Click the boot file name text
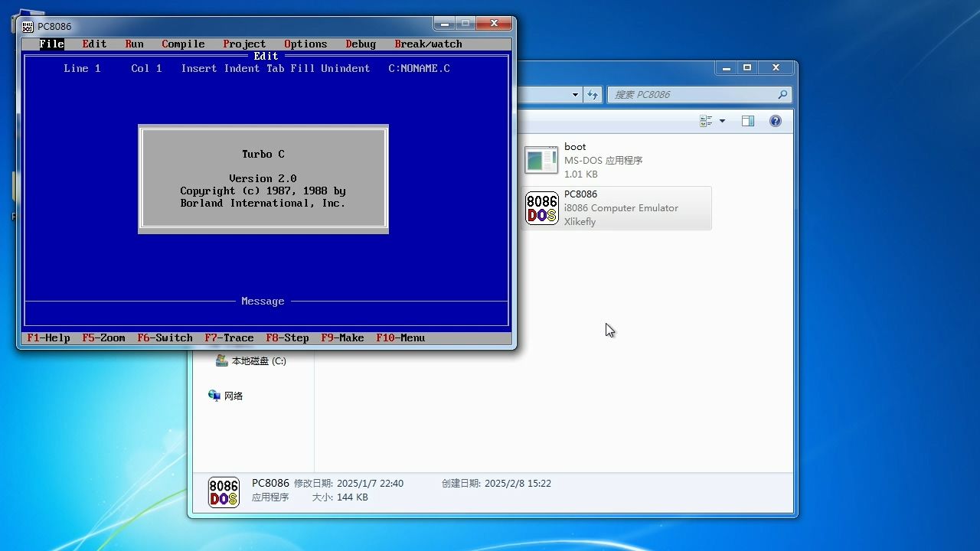The image size is (980, 551). coord(575,147)
